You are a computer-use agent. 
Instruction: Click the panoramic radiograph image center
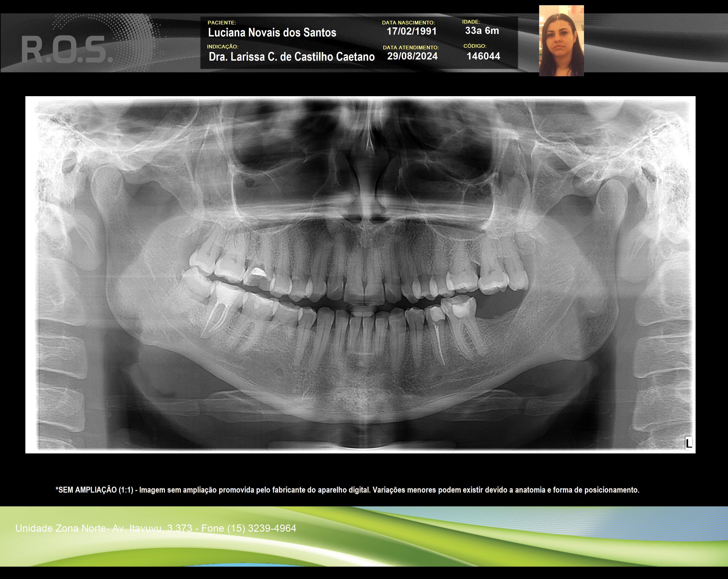(360, 275)
